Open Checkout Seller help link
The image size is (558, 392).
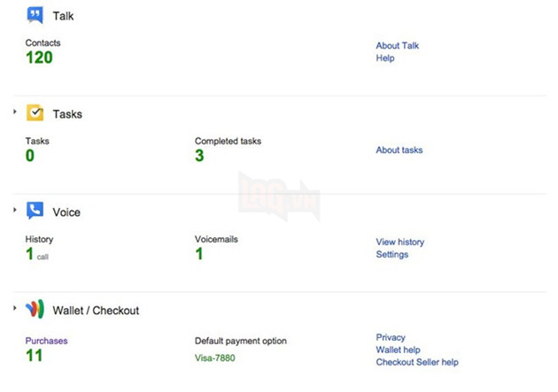[417, 362]
